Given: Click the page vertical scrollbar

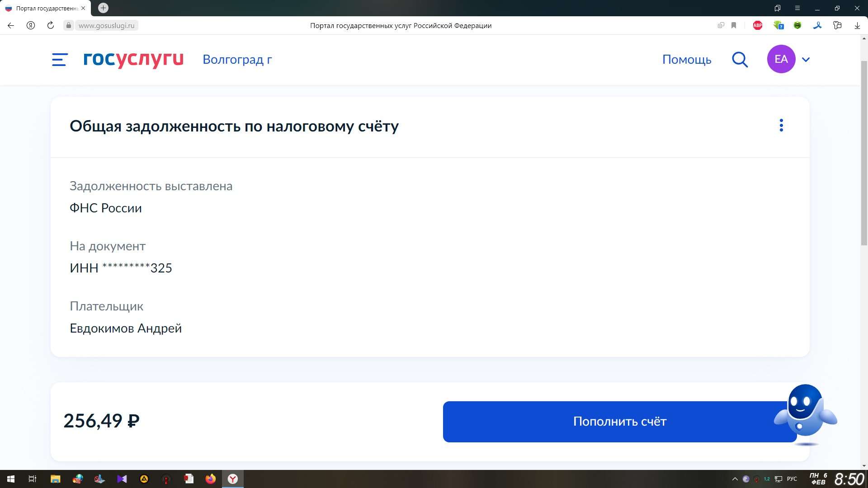Looking at the screenshot, I should pos(864,154).
